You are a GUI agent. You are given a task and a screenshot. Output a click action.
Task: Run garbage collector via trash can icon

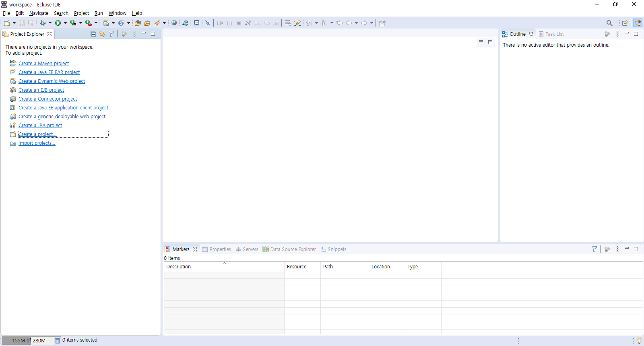click(x=58, y=341)
